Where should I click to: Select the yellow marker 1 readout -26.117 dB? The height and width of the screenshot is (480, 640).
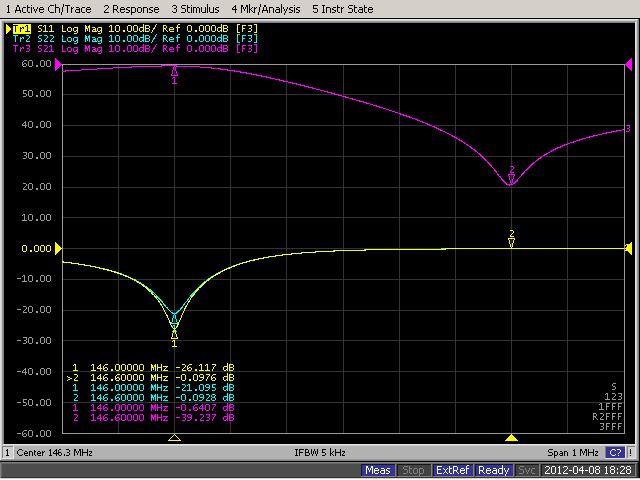point(153,368)
